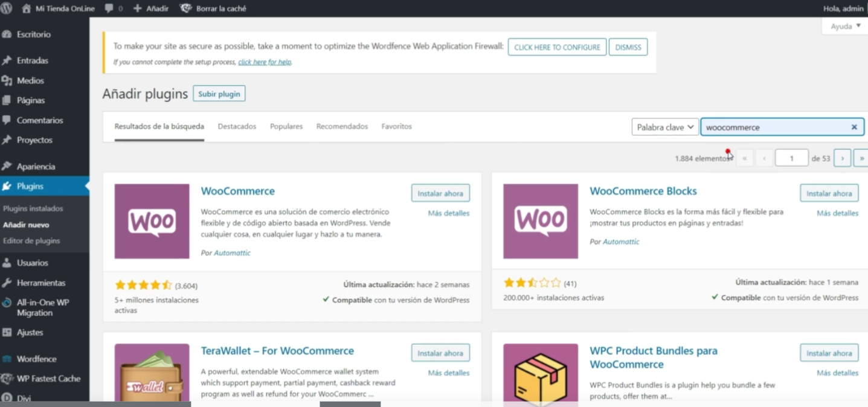Screen dimensions: 868x407
Task: Open Más detalles for WPC Product Bundles
Action: [838, 373]
